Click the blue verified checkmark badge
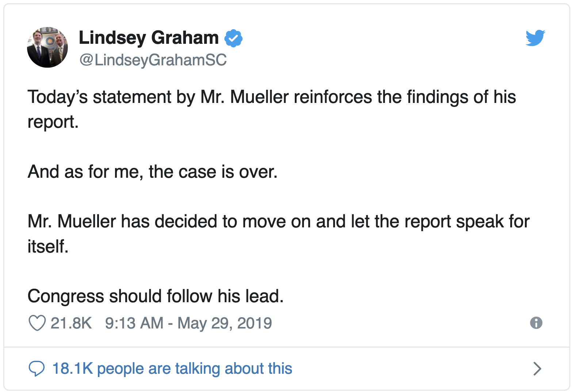Screen dimensions: 572x392 [233, 38]
